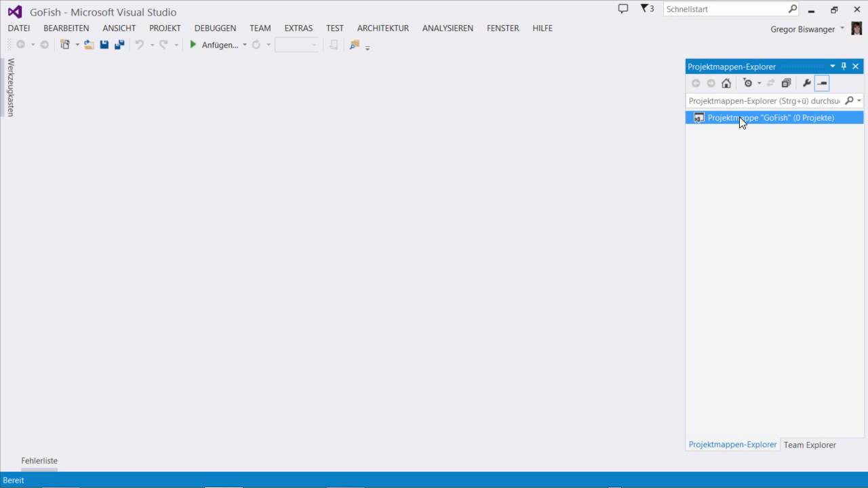Click the Visual Studio logo icon

[x=15, y=12]
